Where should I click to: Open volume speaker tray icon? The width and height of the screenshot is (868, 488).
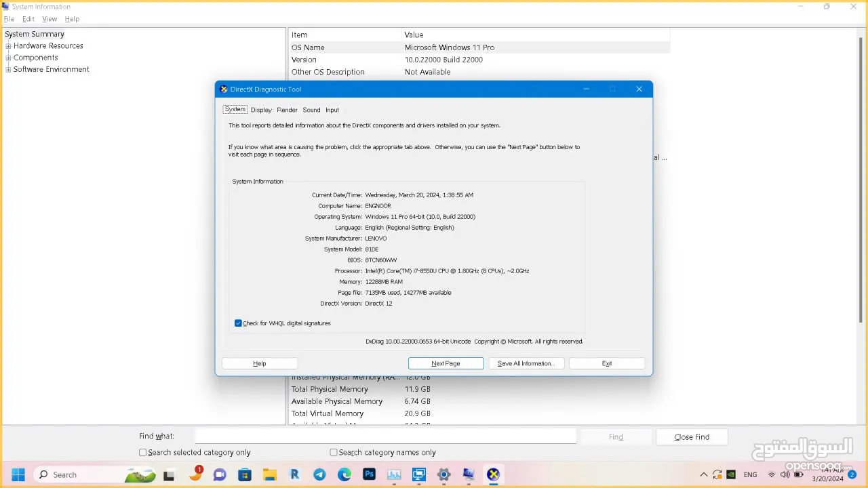coord(785,474)
